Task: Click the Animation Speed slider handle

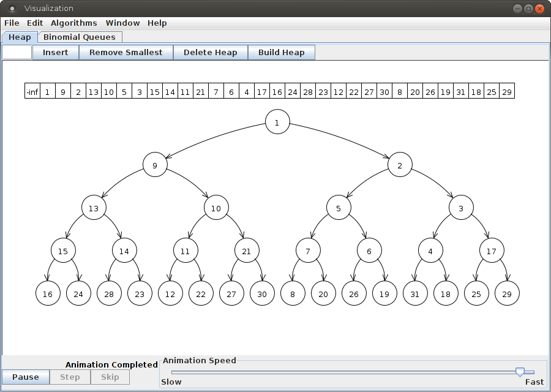Action: pyautogui.click(x=520, y=372)
